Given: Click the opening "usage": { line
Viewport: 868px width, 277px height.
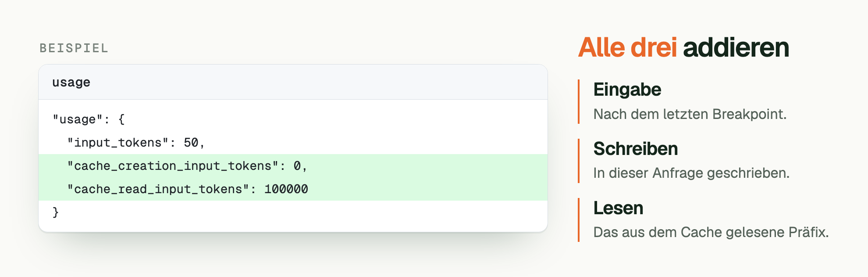Looking at the screenshot, I should coord(89,119).
